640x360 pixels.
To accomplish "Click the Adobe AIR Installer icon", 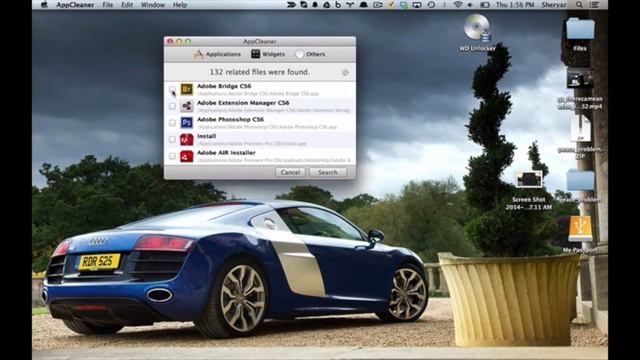I will point(187,156).
